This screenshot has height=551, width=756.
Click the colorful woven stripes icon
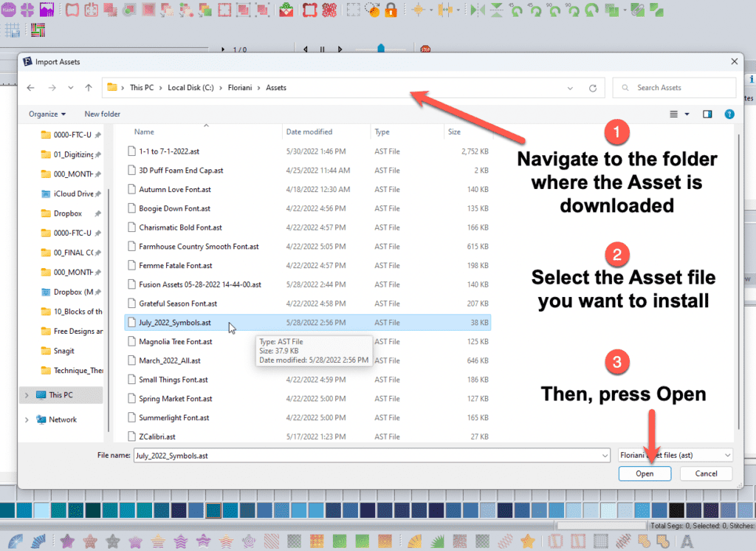point(38,30)
